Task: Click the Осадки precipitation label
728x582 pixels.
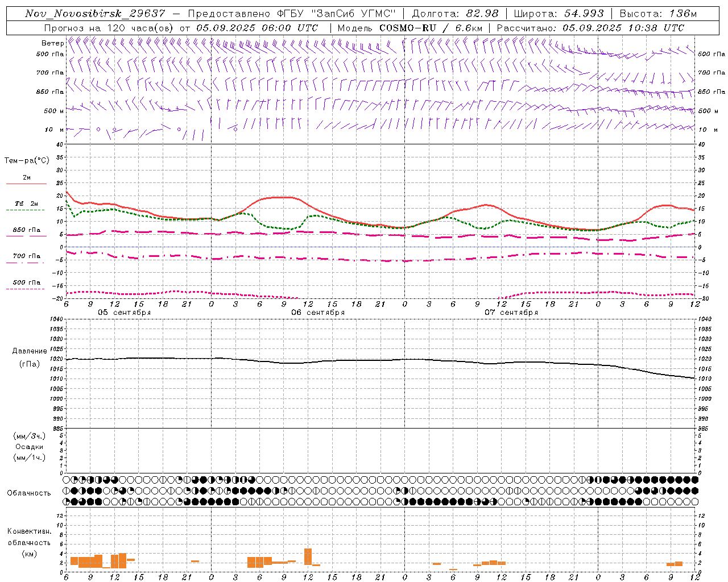Action: 30,447
